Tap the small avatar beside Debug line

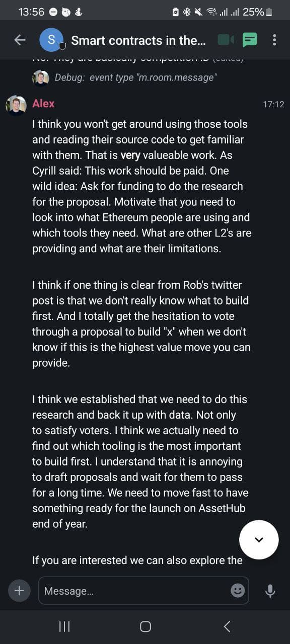click(40, 78)
